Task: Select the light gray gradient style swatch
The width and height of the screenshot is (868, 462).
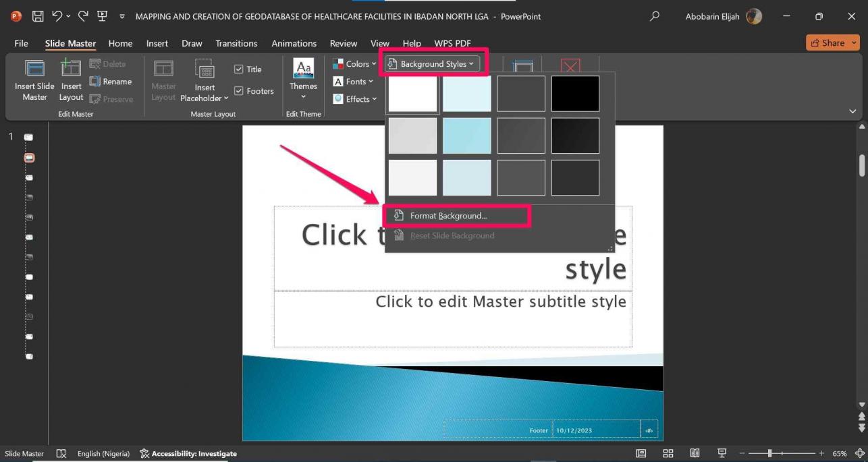Action: [412, 136]
